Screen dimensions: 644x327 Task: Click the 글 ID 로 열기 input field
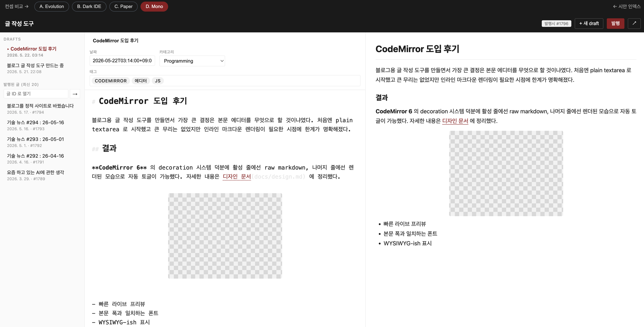point(36,94)
